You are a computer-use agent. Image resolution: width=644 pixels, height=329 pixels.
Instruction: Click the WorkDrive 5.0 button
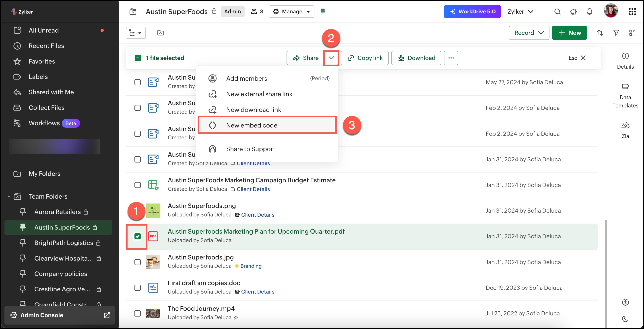pyautogui.click(x=472, y=12)
